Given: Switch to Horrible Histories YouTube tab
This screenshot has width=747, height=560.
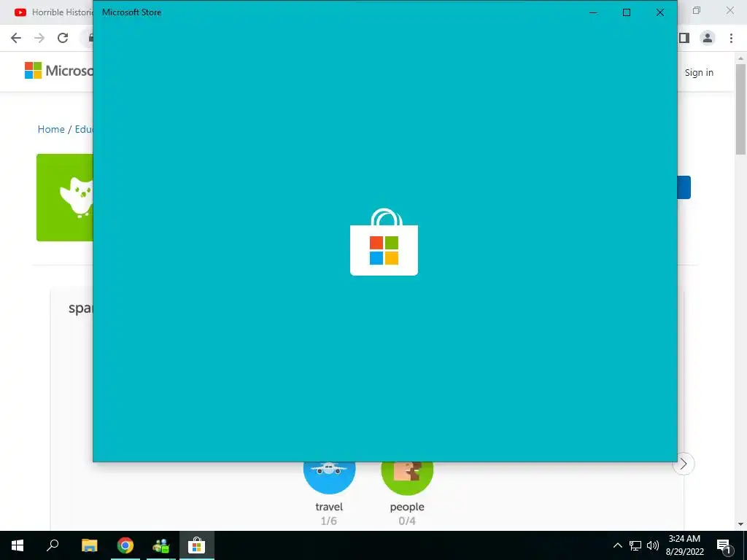Looking at the screenshot, I should (x=53, y=12).
